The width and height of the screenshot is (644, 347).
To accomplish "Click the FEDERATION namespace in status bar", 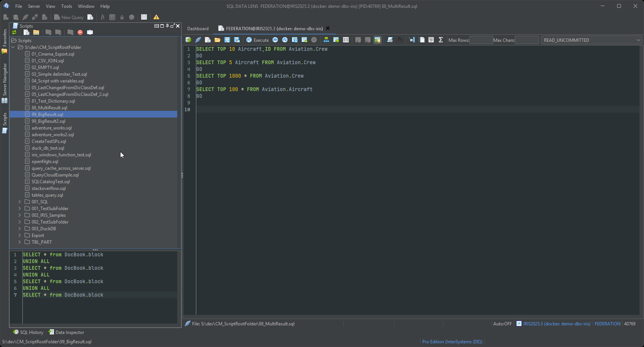I will pos(607,324).
